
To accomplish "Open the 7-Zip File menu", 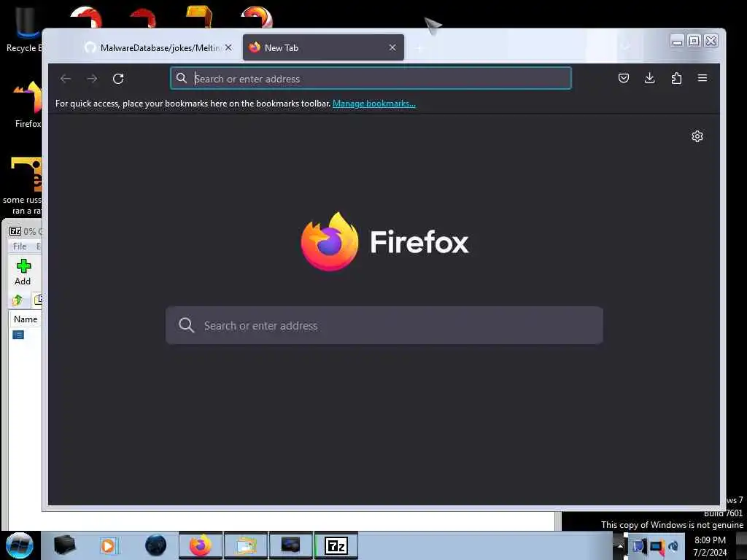I will point(20,246).
